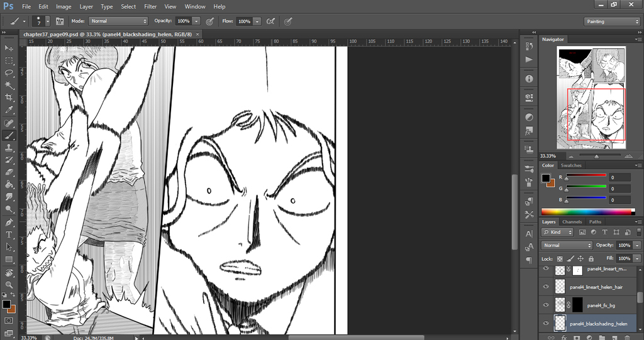Click the lock all layer icon
The height and width of the screenshot is (340, 644).
click(592, 258)
